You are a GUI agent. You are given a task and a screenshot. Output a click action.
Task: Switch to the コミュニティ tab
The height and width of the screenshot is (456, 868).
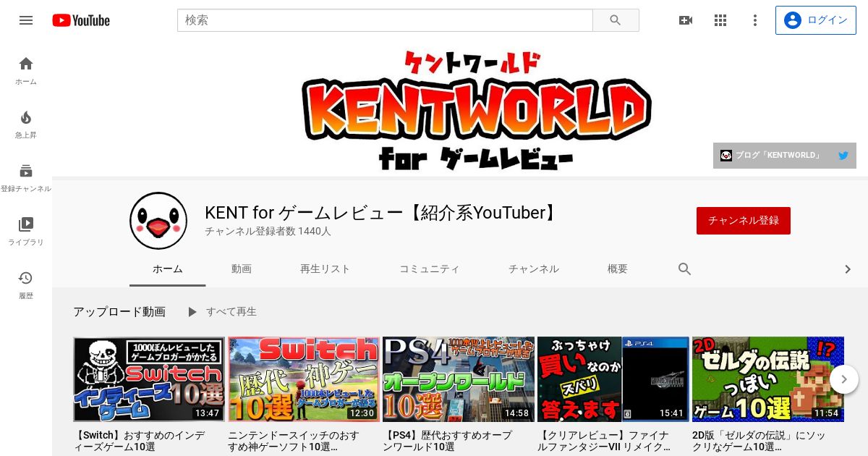(x=430, y=269)
